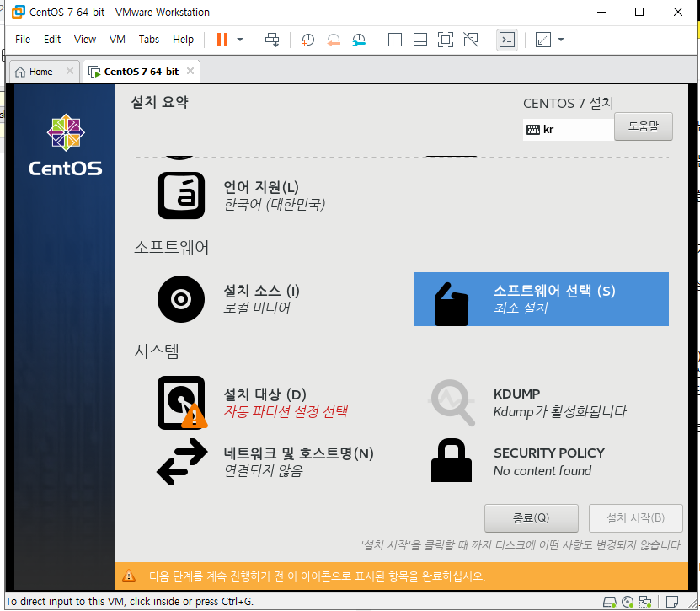Click the Unity mode icon

coord(471,40)
